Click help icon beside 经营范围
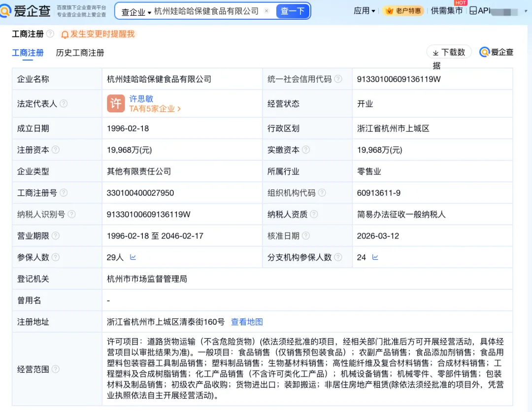This screenshot has width=532, height=412. point(56,369)
